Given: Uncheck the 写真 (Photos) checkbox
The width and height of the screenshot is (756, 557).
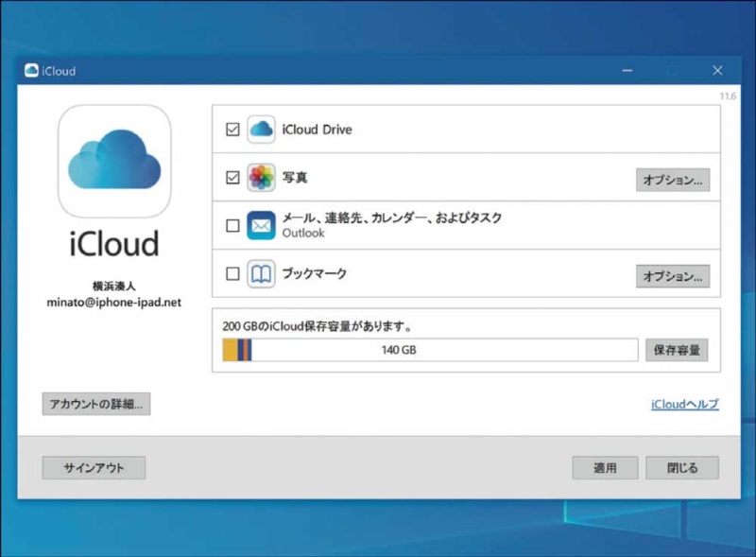Looking at the screenshot, I should (232, 178).
